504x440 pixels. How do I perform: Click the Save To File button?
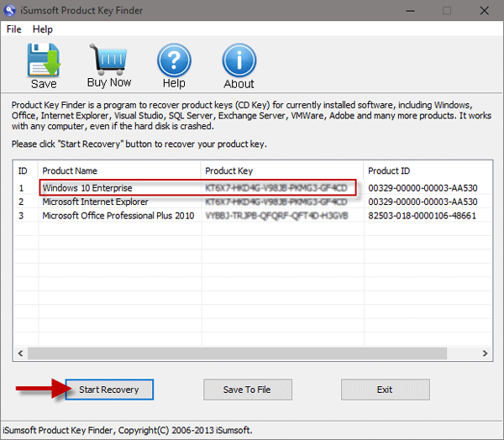click(x=248, y=390)
